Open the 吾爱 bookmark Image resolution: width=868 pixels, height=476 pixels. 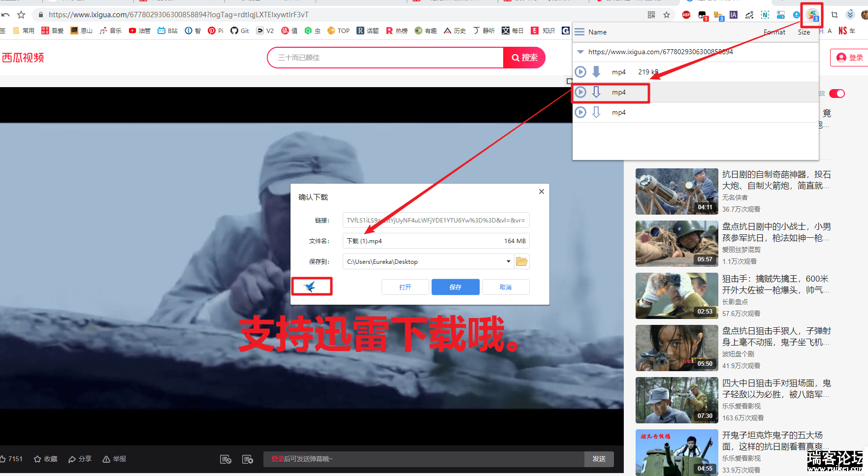point(53,31)
